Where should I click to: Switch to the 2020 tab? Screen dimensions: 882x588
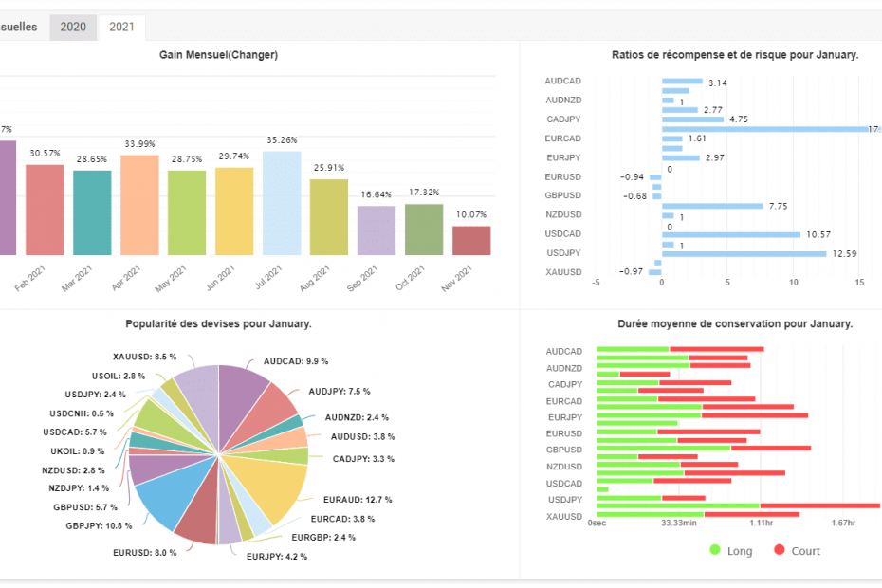[73, 27]
